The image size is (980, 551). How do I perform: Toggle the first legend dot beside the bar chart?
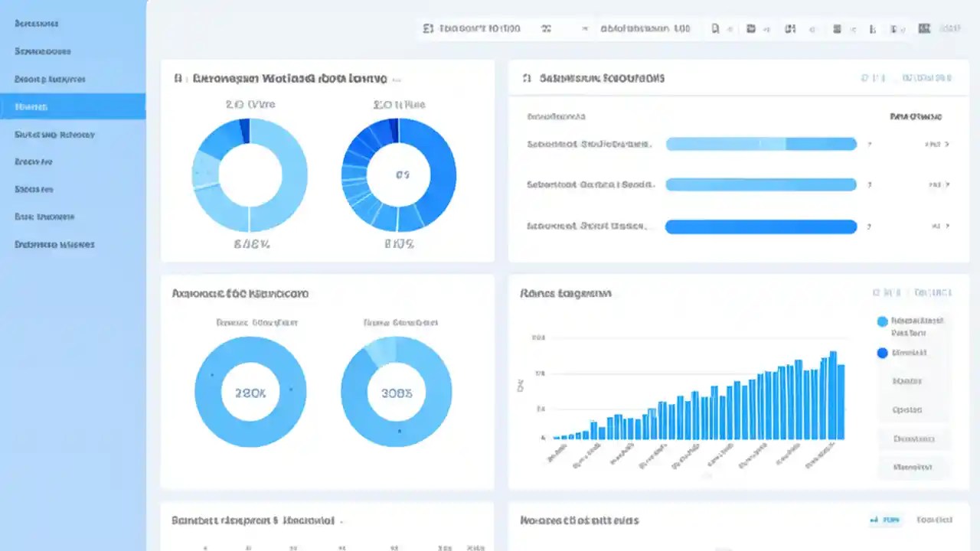click(882, 321)
